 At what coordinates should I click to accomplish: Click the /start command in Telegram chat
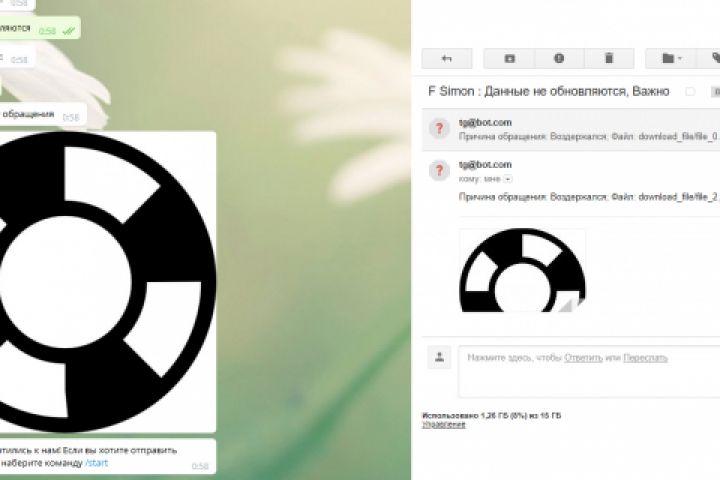(96, 463)
